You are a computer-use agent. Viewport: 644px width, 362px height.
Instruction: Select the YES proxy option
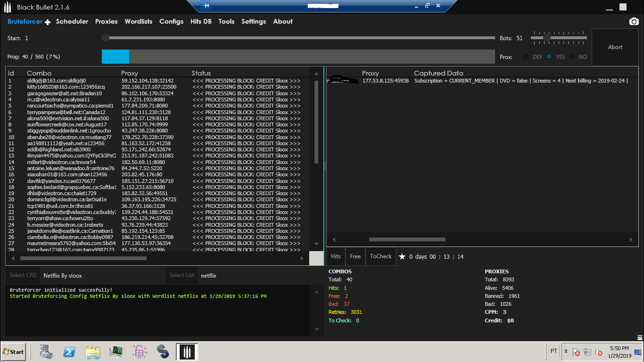point(549,57)
